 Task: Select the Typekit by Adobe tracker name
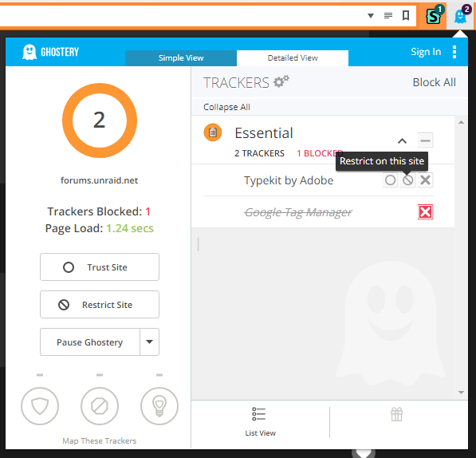click(x=289, y=180)
